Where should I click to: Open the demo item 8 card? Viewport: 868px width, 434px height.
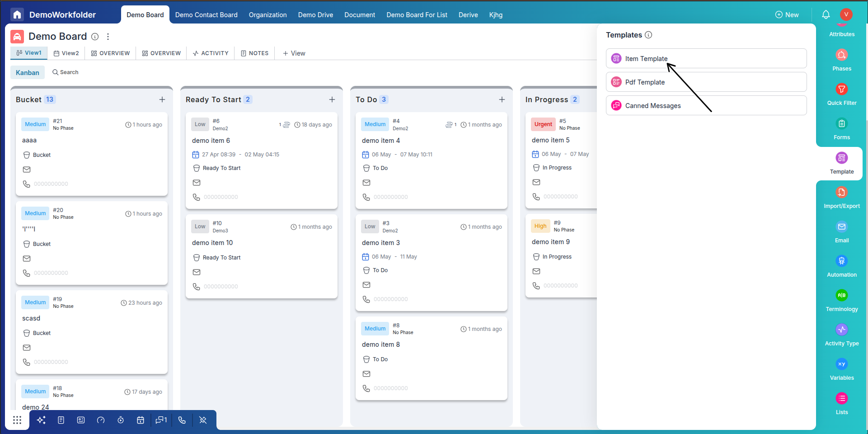[x=432, y=358]
